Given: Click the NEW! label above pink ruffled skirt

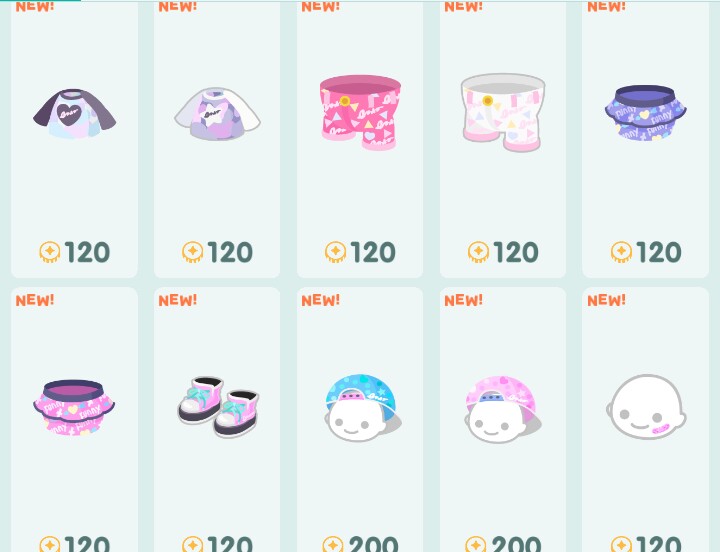Looking at the screenshot, I should coord(35,300).
